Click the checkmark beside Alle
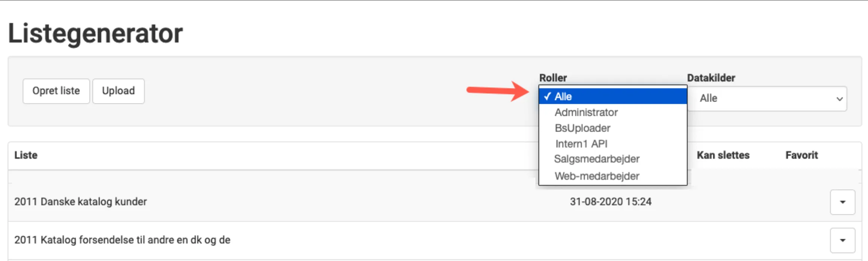The width and height of the screenshot is (868, 261). (x=547, y=97)
